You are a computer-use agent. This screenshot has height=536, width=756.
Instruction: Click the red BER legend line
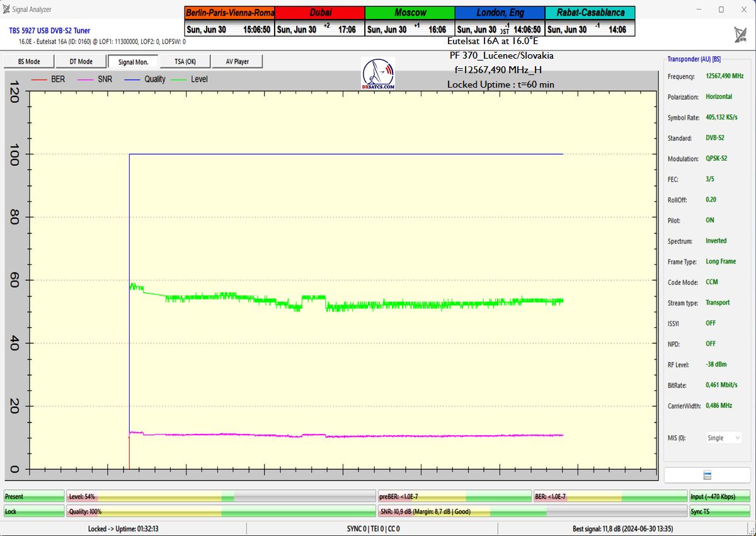tap(39, 79)
